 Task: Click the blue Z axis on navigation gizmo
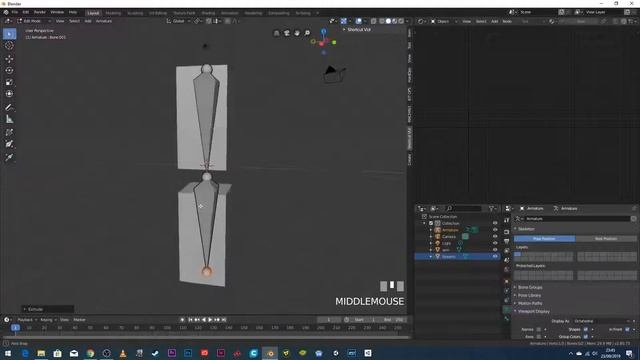click(x=323, y=31)
